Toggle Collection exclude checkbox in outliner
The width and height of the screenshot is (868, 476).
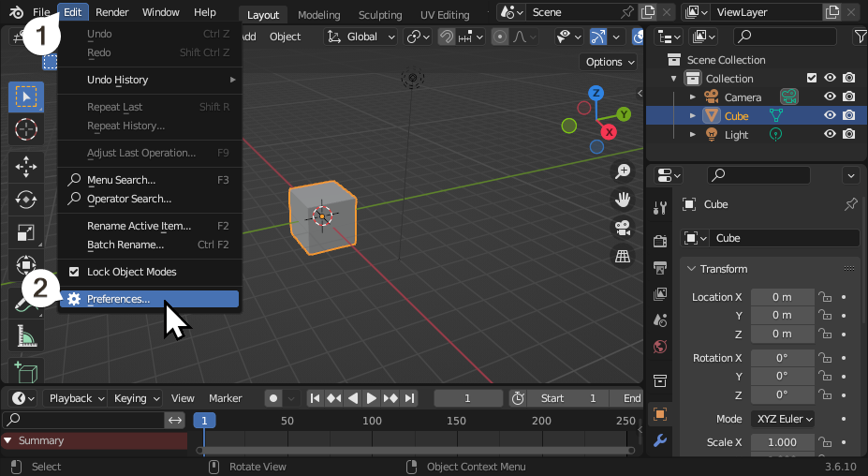point(812,79)
